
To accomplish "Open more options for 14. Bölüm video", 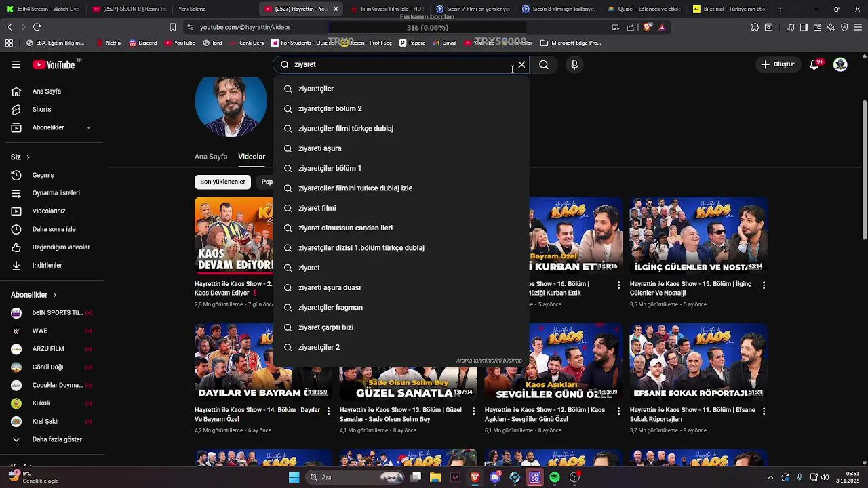I will (328, 411).
